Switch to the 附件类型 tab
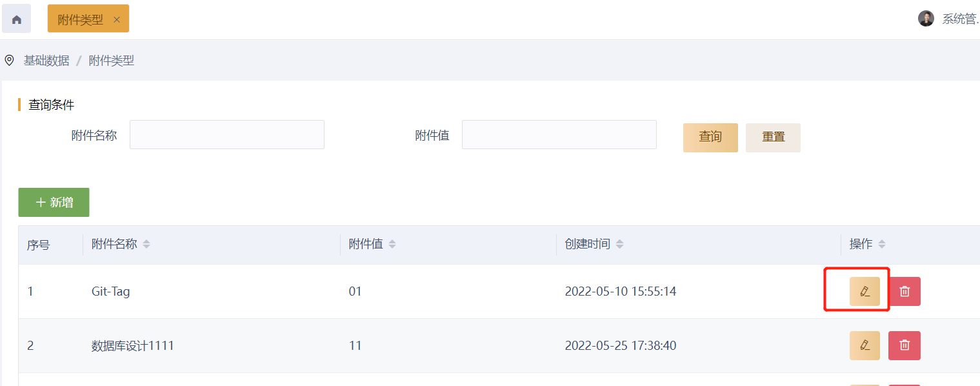980x386 pixels. (81, 19)
